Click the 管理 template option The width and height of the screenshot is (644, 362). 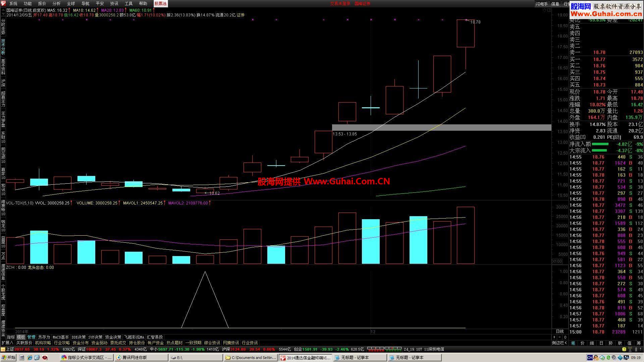point(32,337)
